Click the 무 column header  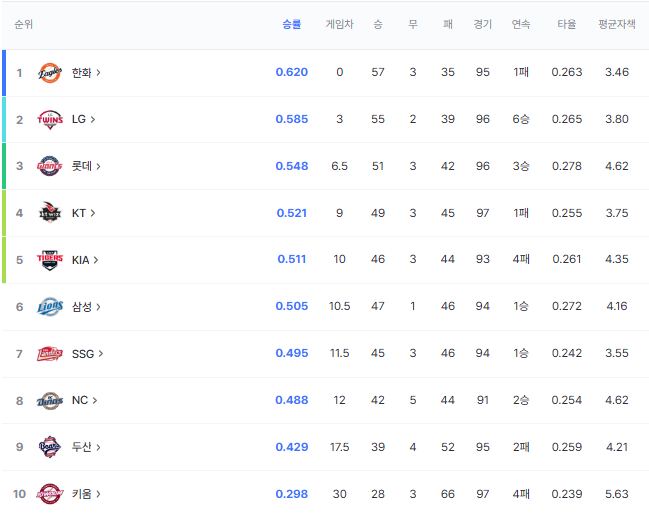pyautogui.click(x=413, y=24)
